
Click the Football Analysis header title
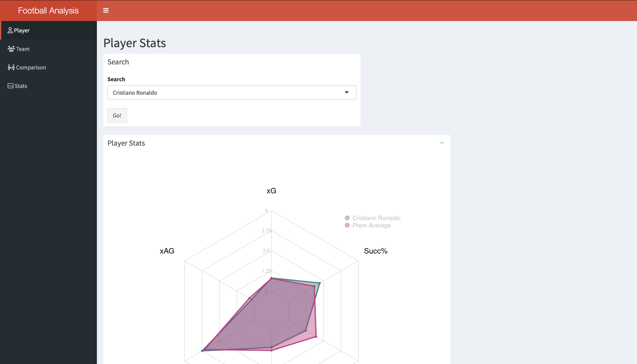[x=48, y=11]
